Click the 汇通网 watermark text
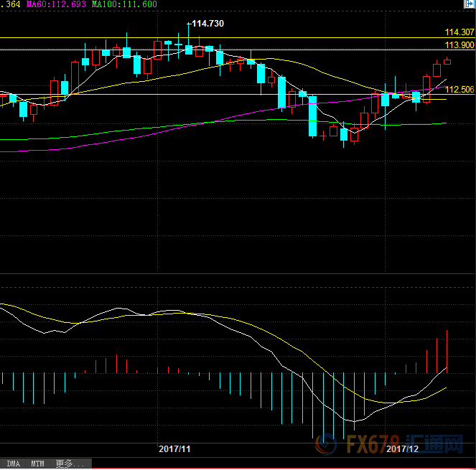Screen dimensions: 476x470 point(436,445)
